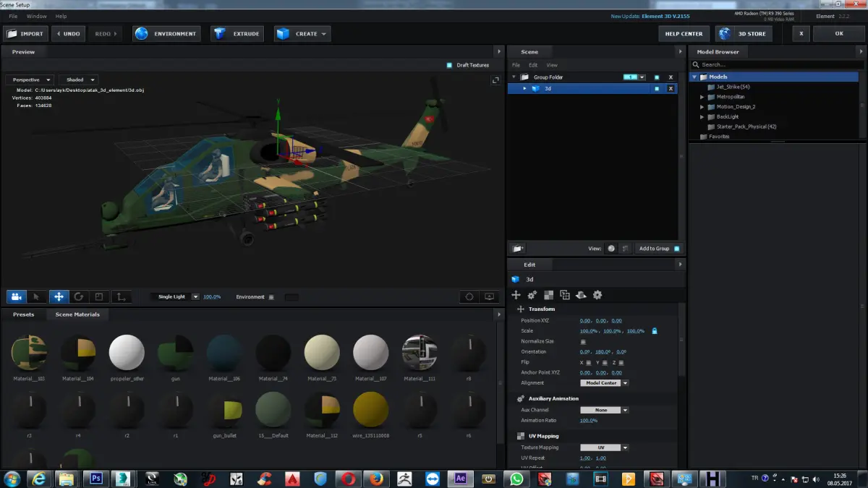Viewport: 868px width, 488px height.
Task: Click the frame-selection target icon
Action: pos(469,296)
